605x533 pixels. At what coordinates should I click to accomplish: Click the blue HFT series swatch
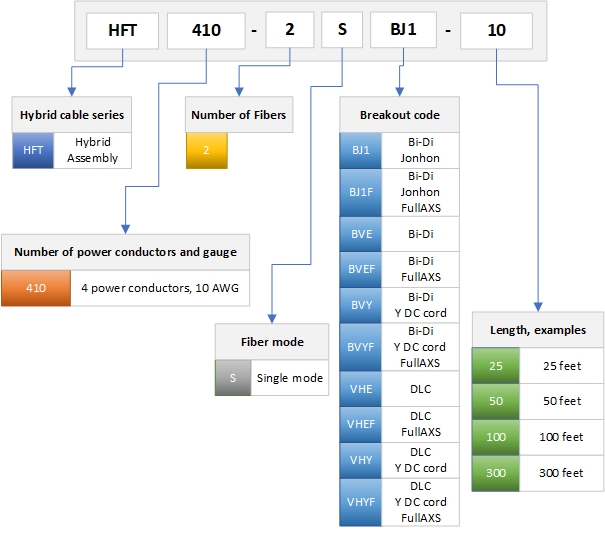click(x=32, y=150)
